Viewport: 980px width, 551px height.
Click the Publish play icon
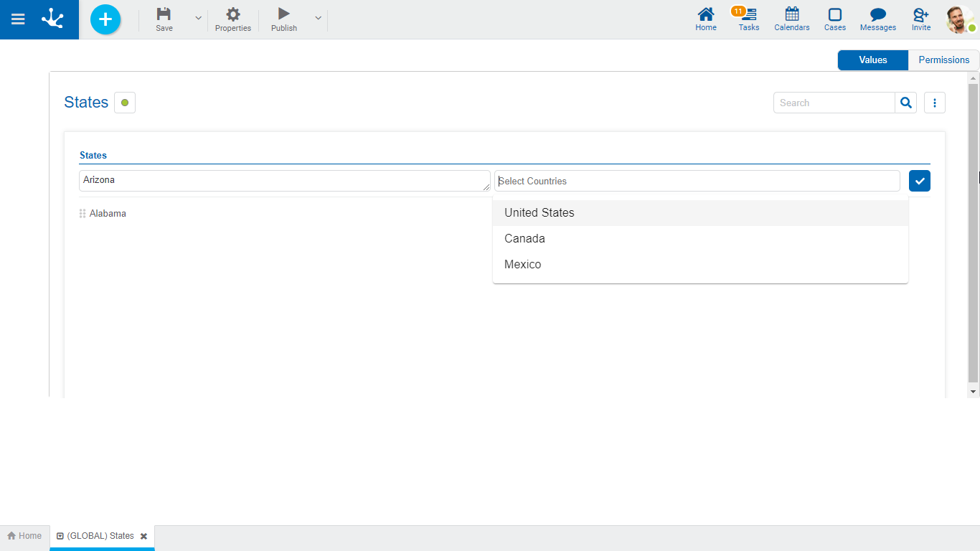284,14
